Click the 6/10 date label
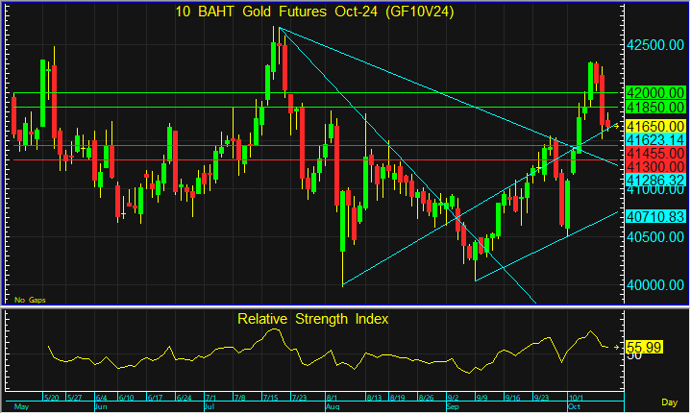The height and width of the screenshot is (414, 691). (126, 398)
